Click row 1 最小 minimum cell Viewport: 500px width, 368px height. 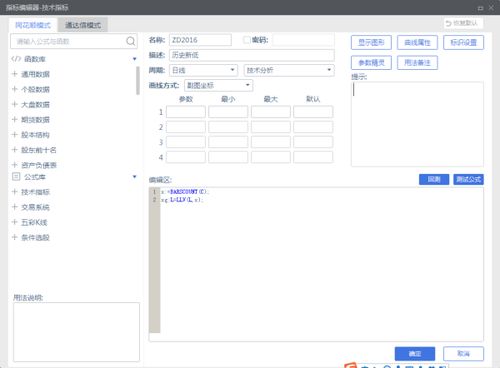click(228, 112)
